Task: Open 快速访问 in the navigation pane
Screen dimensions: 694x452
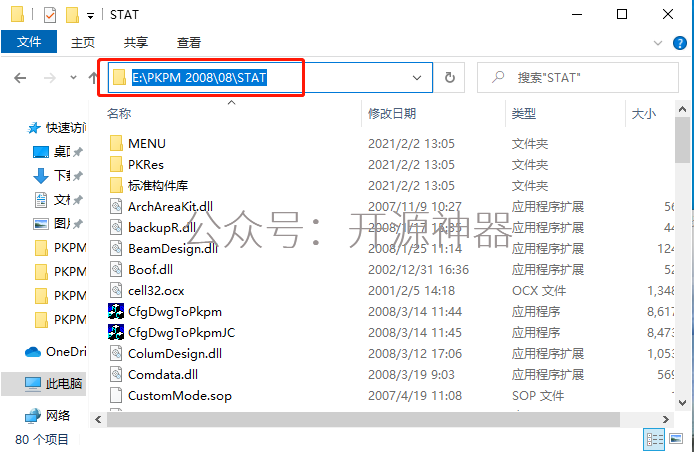Action: (x=57, y=128)
